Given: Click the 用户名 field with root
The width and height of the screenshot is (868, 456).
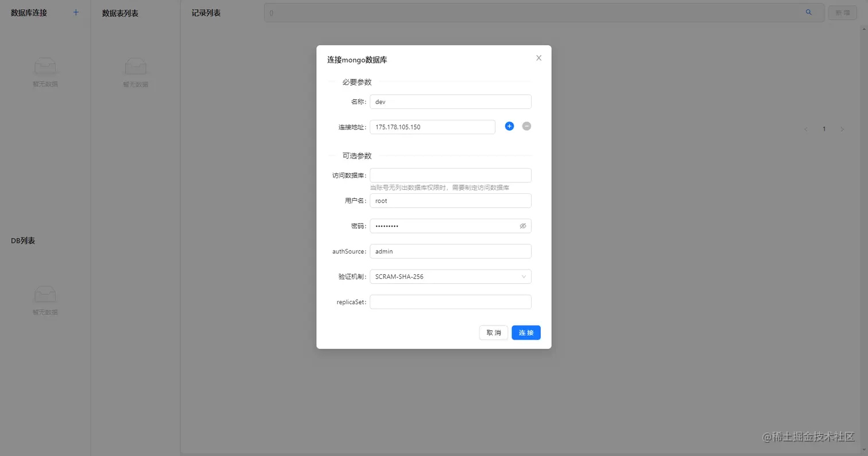Looking at the screenshot, I should (451, 201).
